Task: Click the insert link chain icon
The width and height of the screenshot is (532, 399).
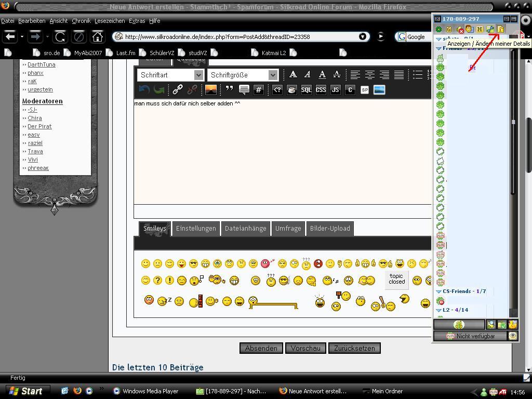Action: tap(178, 90)
